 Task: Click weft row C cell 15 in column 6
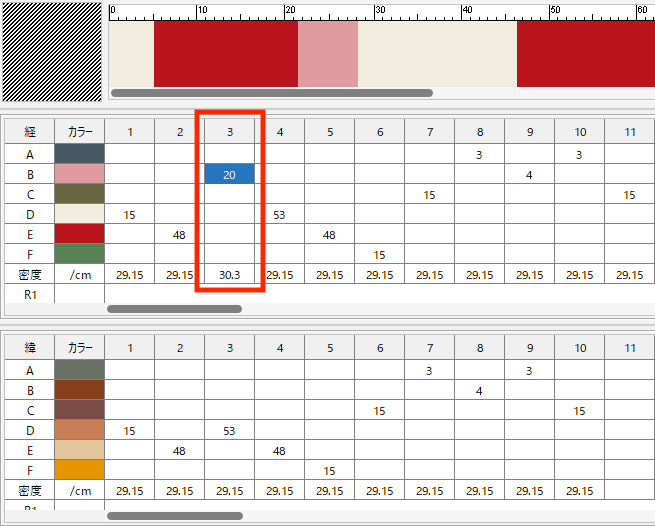[379, 410]
